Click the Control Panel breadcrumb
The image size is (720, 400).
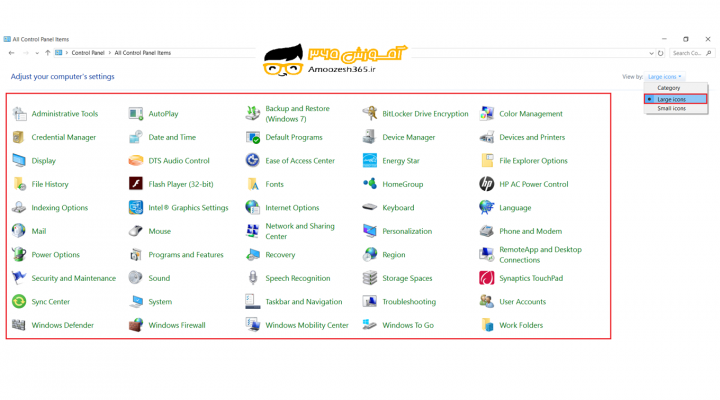88,53
